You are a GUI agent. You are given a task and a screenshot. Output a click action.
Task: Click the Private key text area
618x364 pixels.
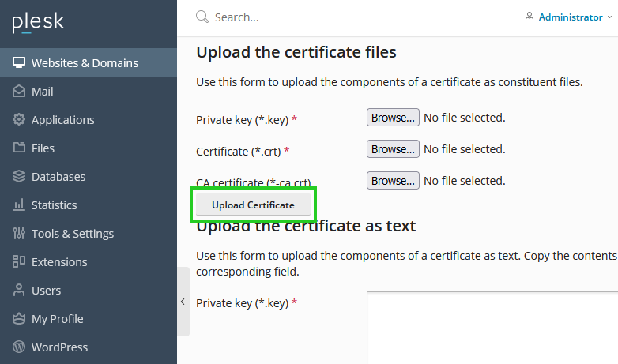point(492,328)
